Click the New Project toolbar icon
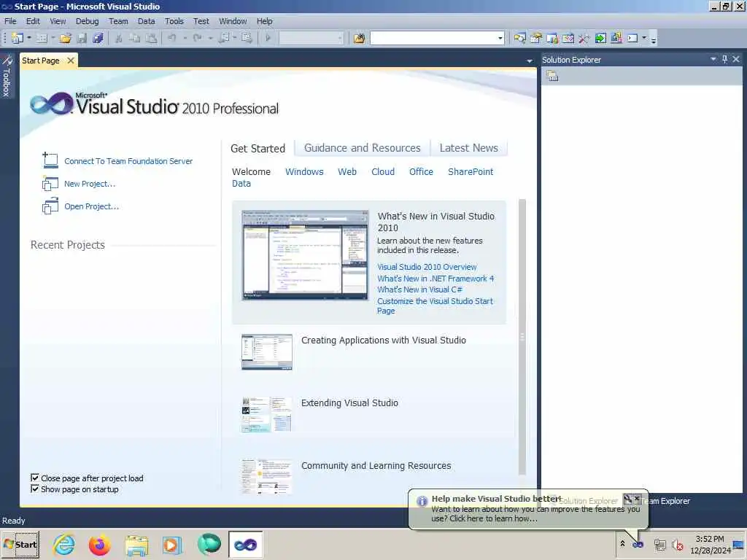The image size is (747, 560). click(x=18, y=38)
